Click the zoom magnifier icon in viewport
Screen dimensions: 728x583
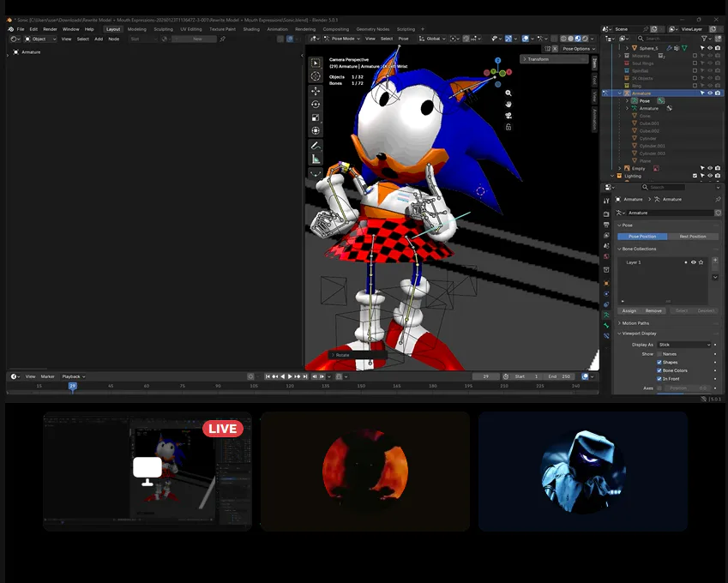click(x=508, y=93)
